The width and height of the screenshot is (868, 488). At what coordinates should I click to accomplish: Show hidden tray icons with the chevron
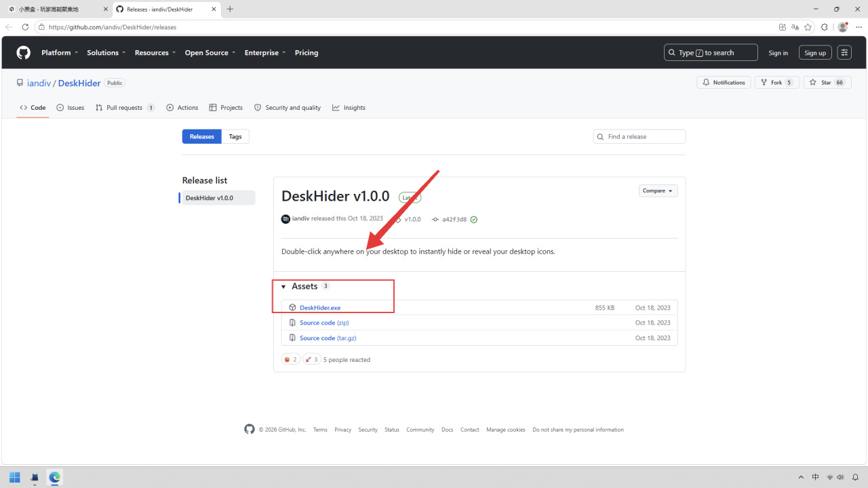pos(801,477)
